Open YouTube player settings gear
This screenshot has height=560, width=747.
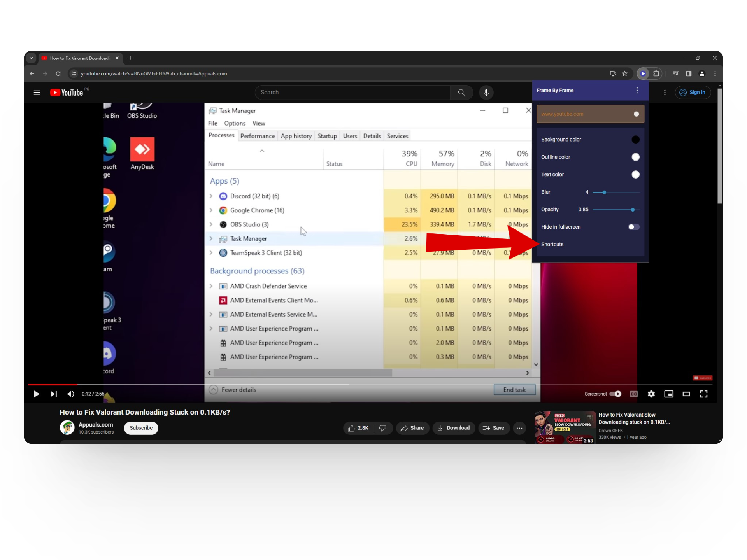[651, 394]
